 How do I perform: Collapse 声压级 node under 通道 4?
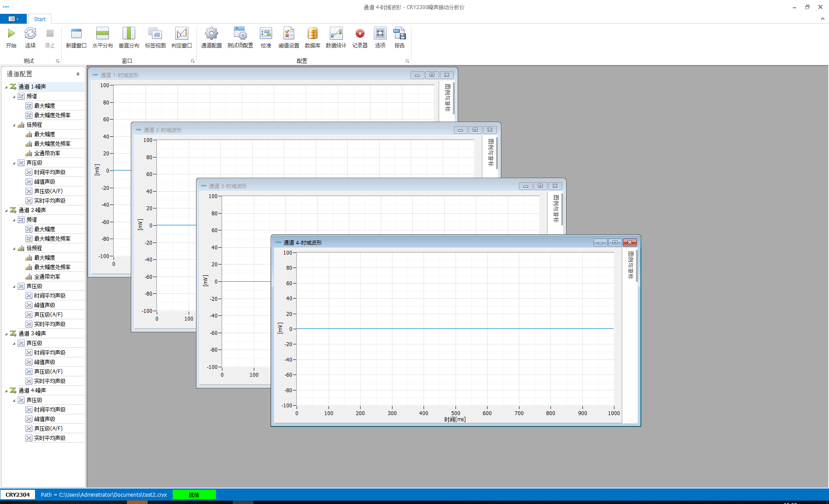tap(14, 400)
